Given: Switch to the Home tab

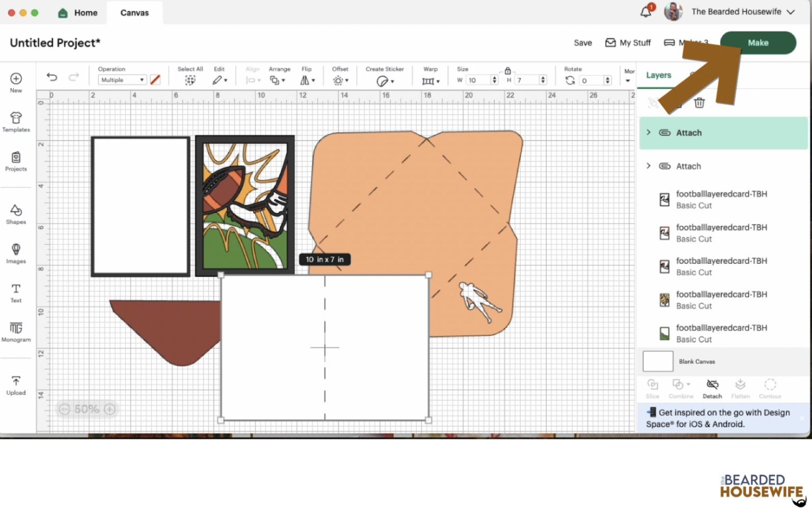Looking at the screenshot, I should click(77, 13).
